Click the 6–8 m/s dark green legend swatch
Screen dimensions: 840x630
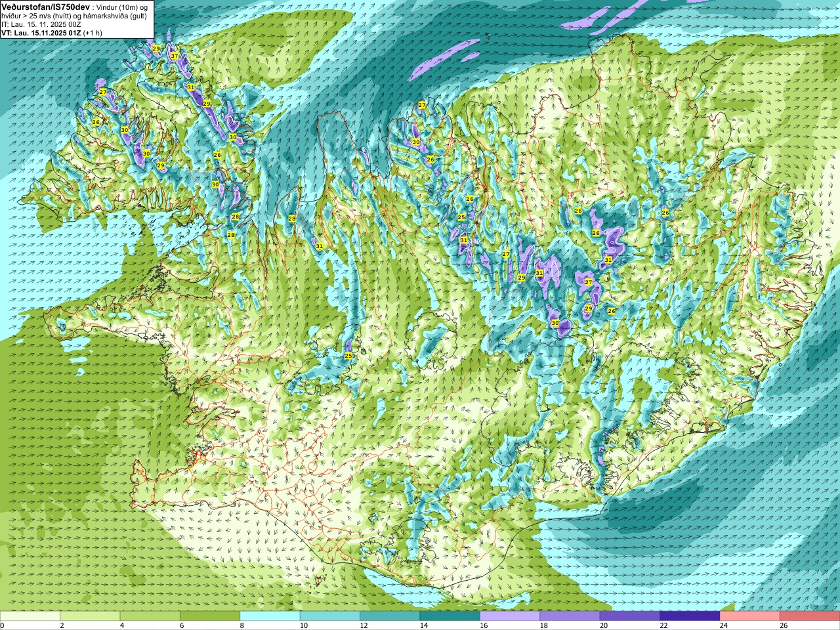tap(211, 616)
